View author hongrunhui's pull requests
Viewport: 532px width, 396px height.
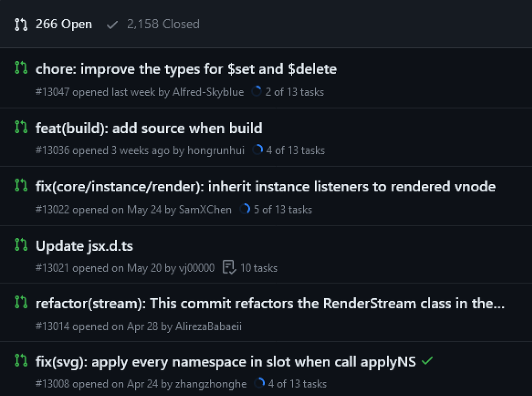coord(216,151)
